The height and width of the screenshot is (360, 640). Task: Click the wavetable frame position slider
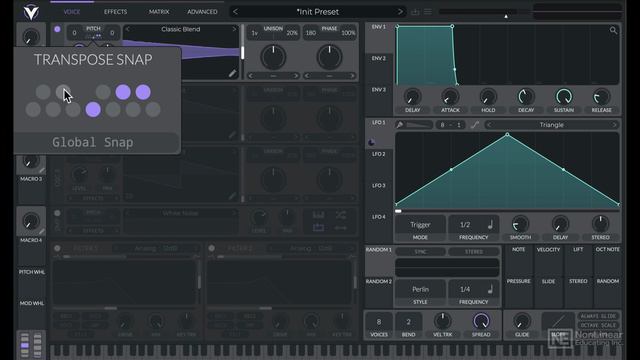(242, 52)
